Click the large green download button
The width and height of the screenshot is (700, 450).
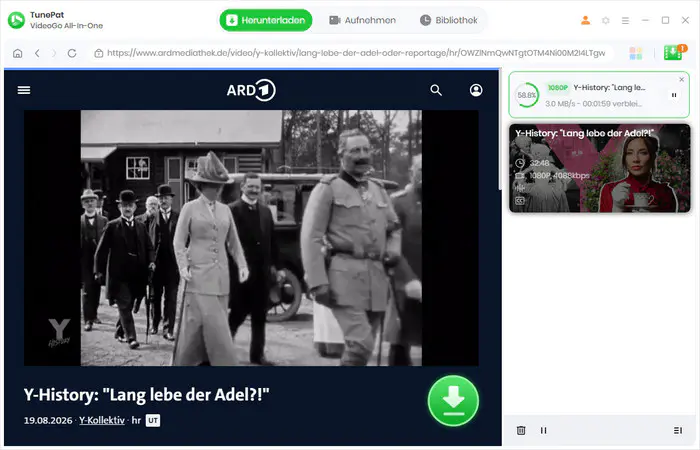point(453,400)
